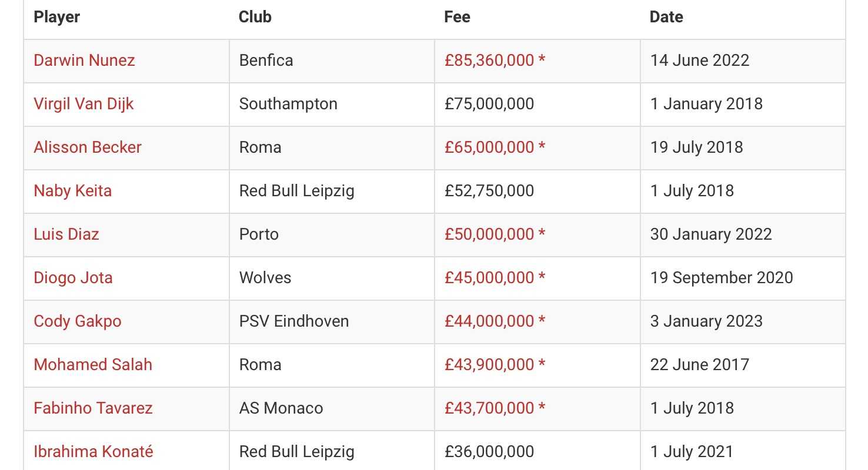Open the Virgil Van Dijk player link
Viewport: 868px width, 470px height.
[84, 104]
